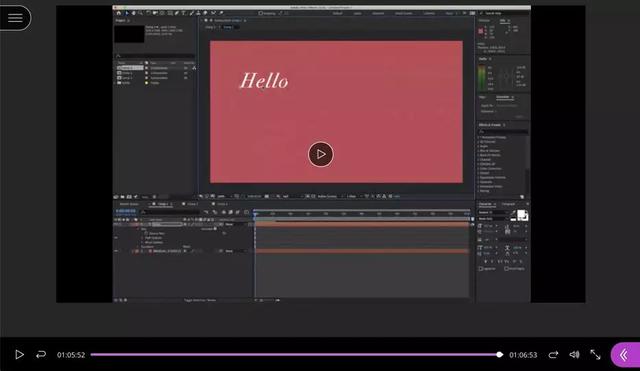Click the skip forward arrow icon
Viewport: 640px width, 371px height.
pyautogui.click(x=553, y=355)
